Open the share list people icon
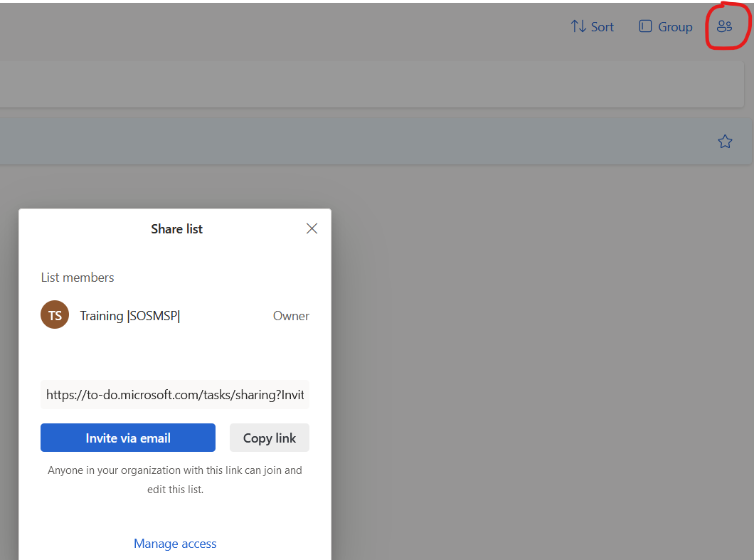The width and height of the screenshot is (754, 560). click(x=724, y=26)
